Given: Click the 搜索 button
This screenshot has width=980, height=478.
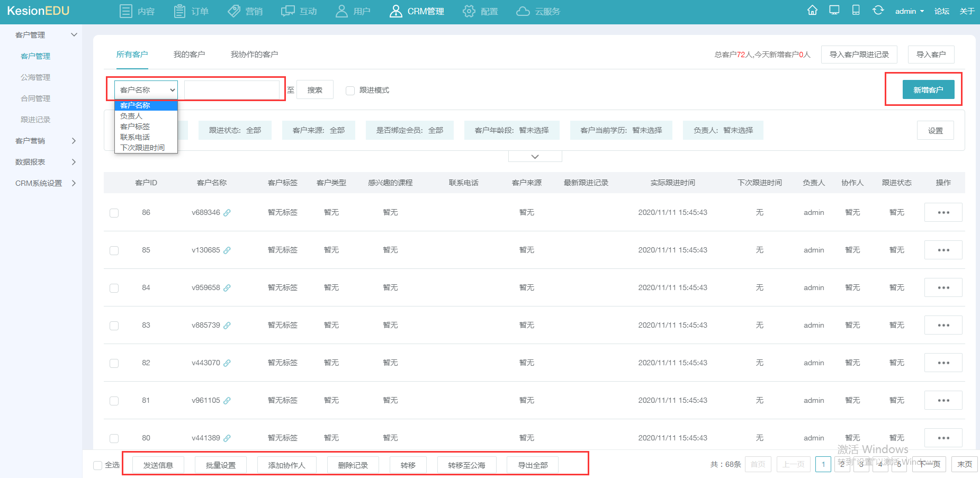Looking at the screenshot, I should click(315, 90).
